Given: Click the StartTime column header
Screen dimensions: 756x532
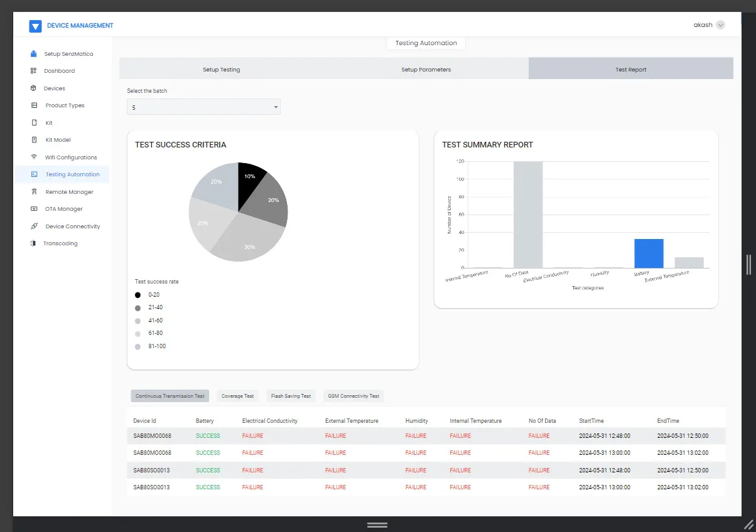Looking at the screenshot, I should (591, 421).
